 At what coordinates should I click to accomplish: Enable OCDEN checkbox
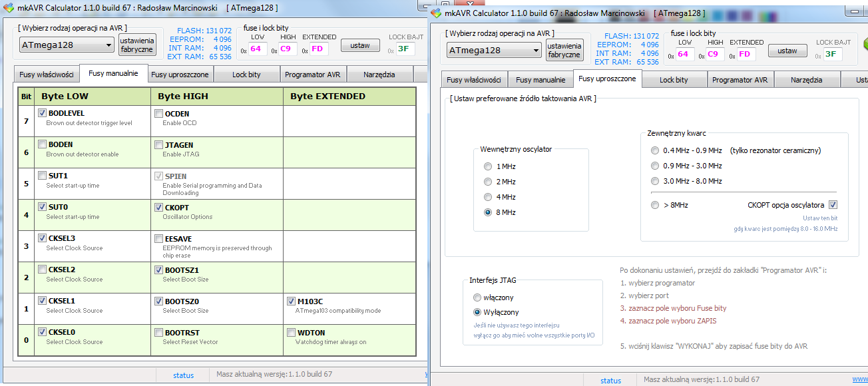(x=158, y=113)
